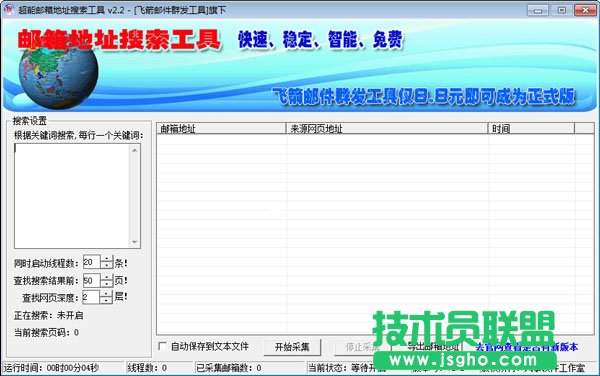This screenshot has width=600, height=376.
Task: Decrease thread count with down arrow
Action: (x=107, y=266)
